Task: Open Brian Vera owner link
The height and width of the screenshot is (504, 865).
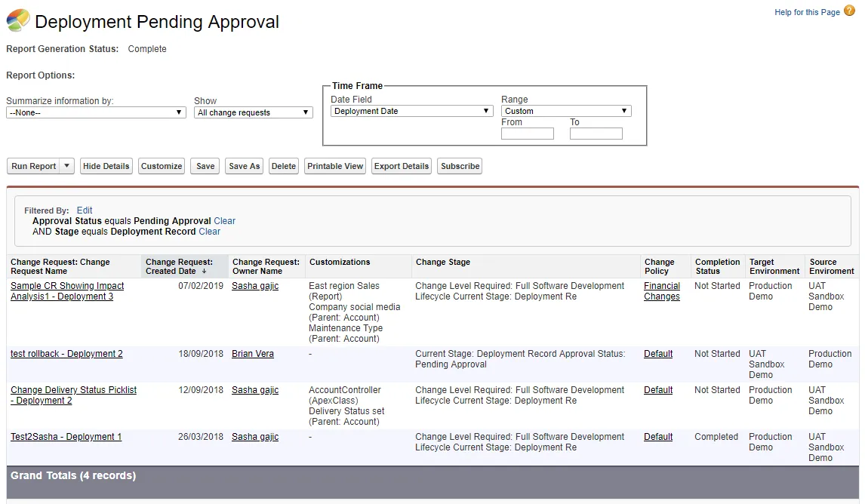Action: (253, 353)
